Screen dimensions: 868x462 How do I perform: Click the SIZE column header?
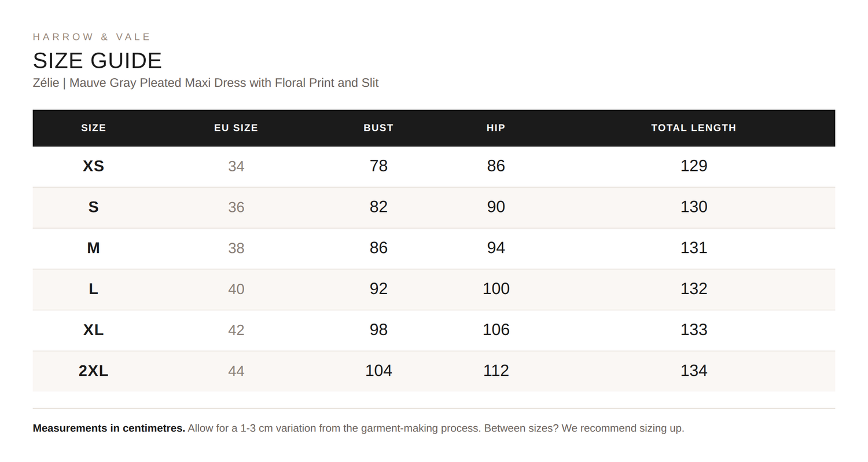point(93,128)
